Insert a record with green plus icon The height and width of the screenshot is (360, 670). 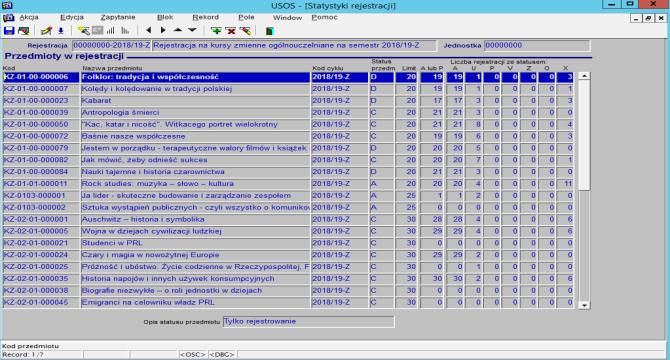coord(216,31)
